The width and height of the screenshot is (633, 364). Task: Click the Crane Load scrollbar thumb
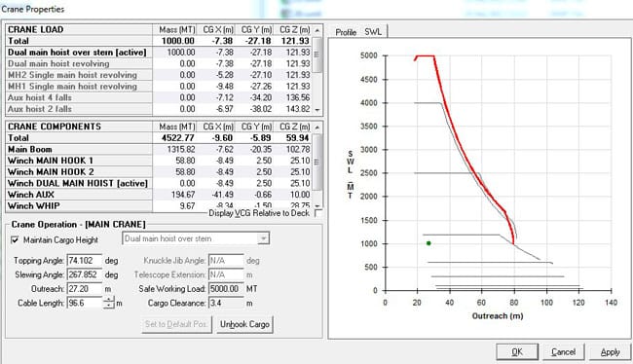(x=317, y=55)
